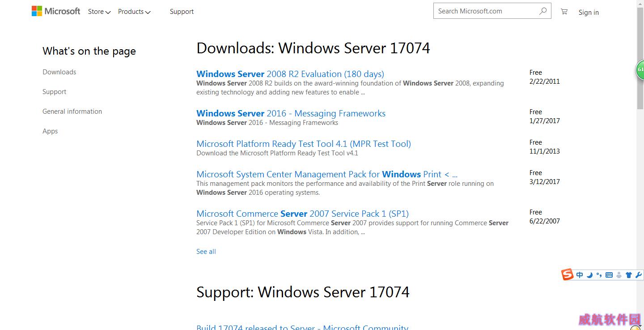The height and width of the screenshot is (330, 644).
Task: Jump to Apps in page sidebar
Action: [x=50, y=131]
